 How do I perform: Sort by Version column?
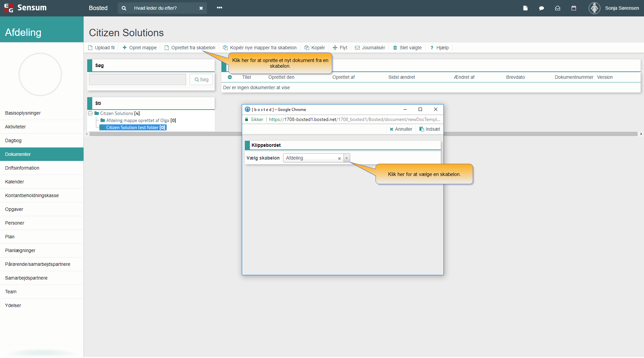coord(604,77)
